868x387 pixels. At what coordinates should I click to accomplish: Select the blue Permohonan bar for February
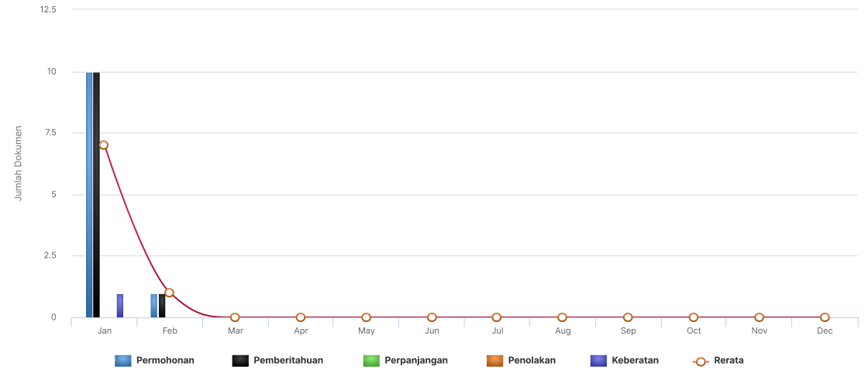coord(154,306)
